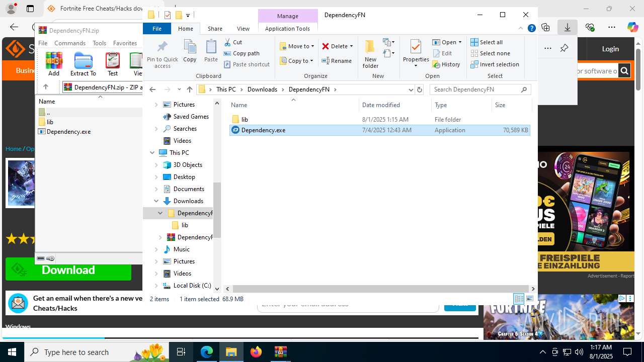Open file Properties

416,54
